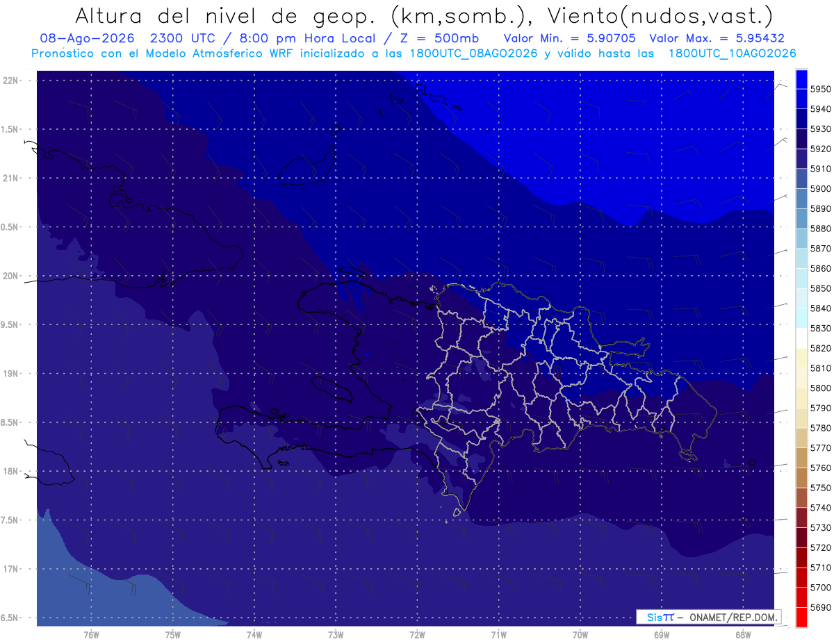Click the bright blue legend band above 5950
This screenshot has width=834, height=644.
(801, 79)
